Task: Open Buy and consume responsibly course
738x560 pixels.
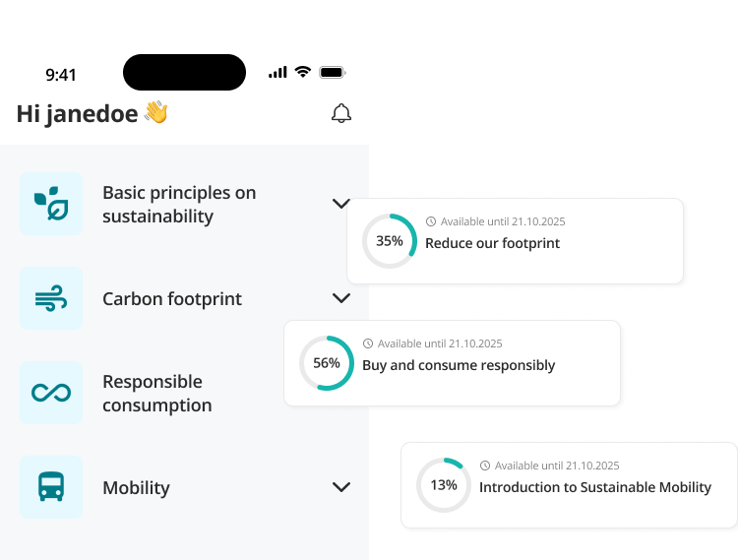Action: click(x=452, y=363)
